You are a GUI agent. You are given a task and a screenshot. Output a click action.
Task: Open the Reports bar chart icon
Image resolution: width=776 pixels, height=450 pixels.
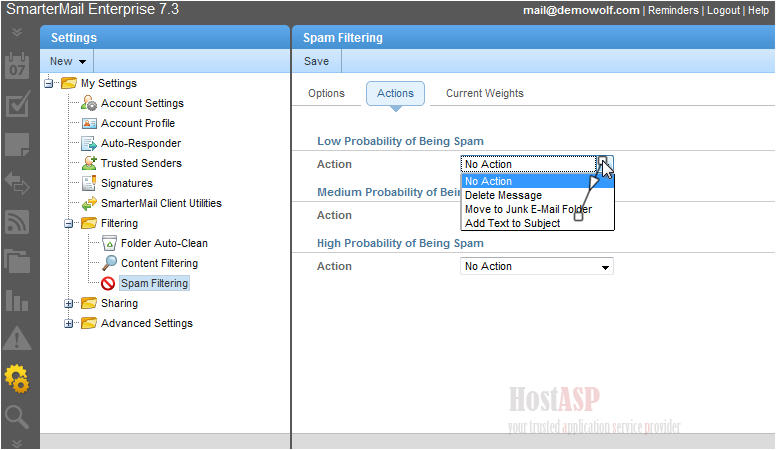tap(17, 300)
